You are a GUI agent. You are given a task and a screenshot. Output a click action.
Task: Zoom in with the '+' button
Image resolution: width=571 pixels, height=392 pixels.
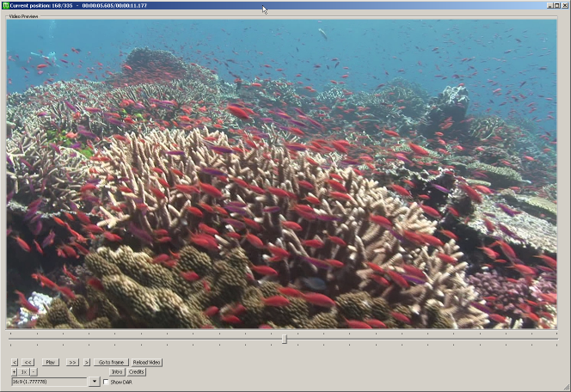(15, 372)
